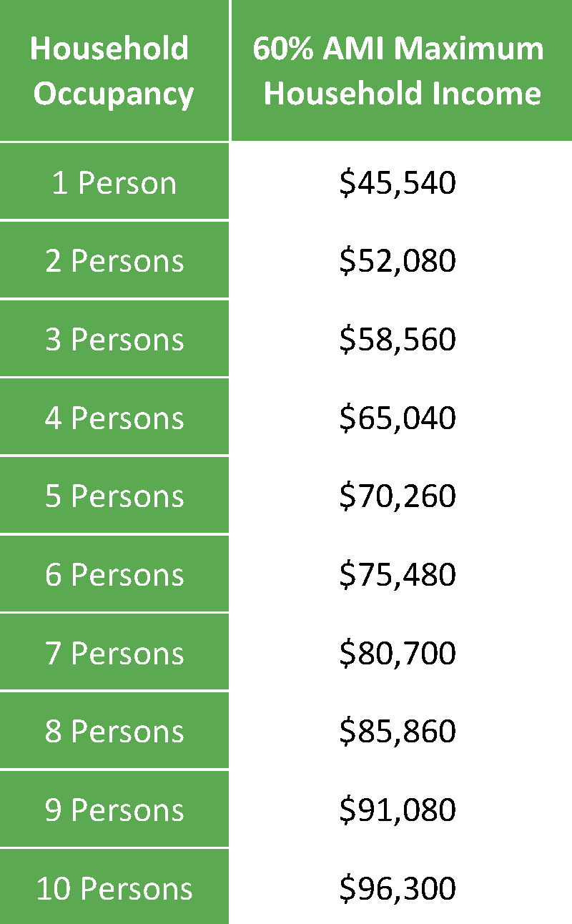Click the 3 Persons row label
Screen dimensions: 572x924
[114, 338]
